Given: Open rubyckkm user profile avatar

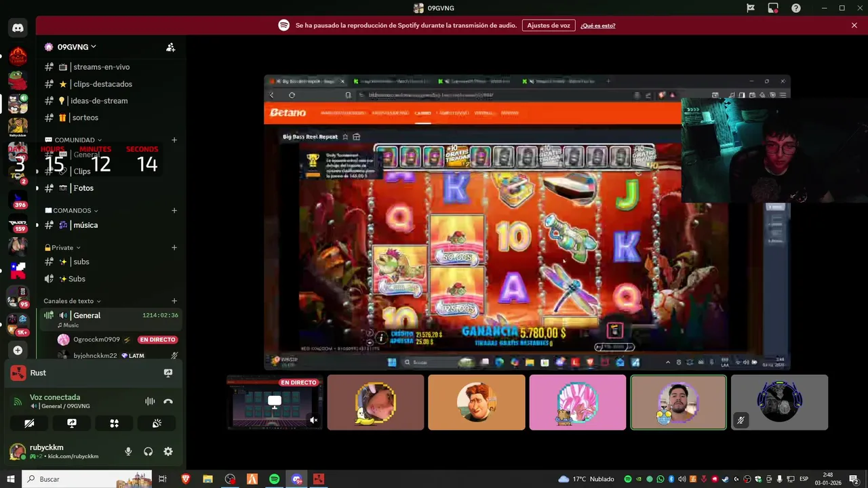Looking at the screenshot, I should point(18,451).
